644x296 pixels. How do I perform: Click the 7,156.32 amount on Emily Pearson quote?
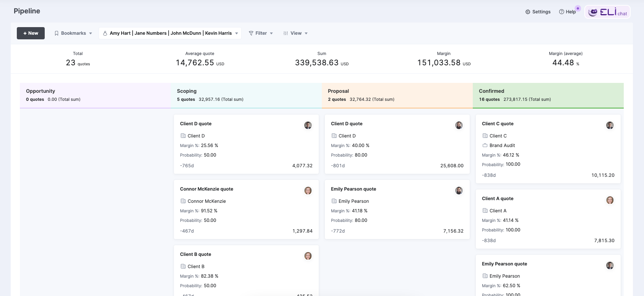click(453, 231)
